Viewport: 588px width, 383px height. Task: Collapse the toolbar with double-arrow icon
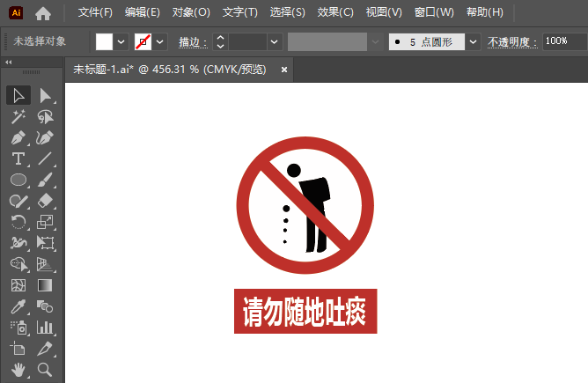[9, 62]
